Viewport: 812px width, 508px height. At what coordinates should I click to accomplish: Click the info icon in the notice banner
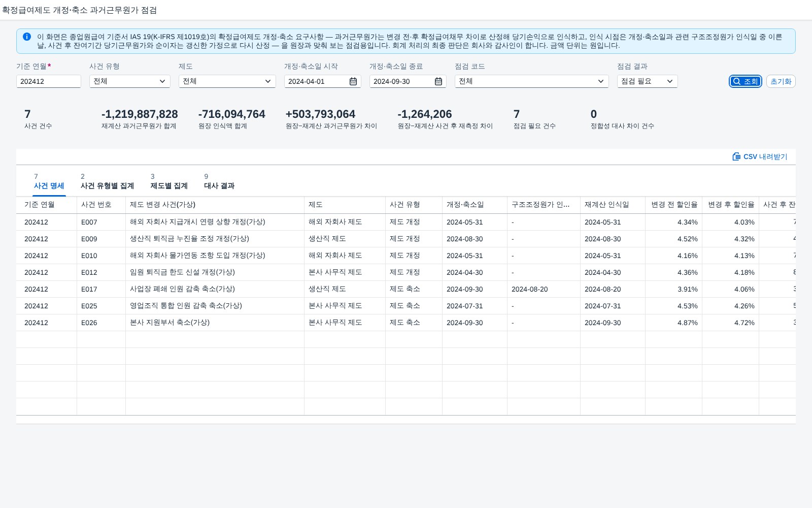coord(27,37)
